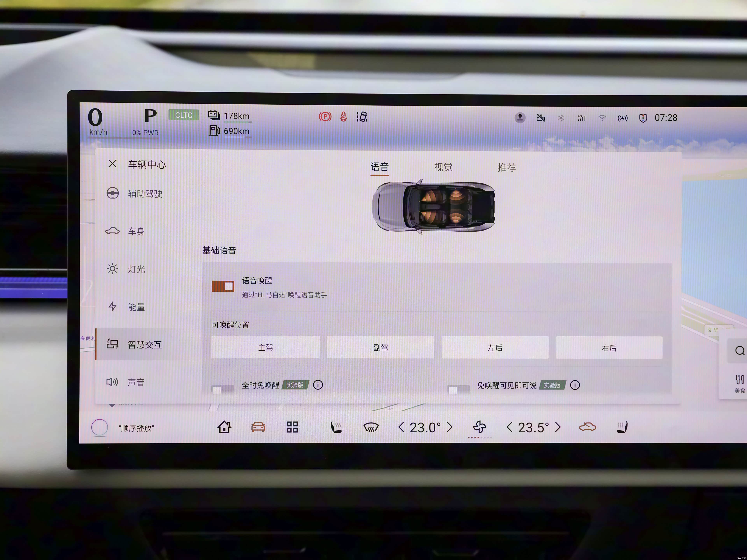Enable the 免唤醒可见即可说 toggle
747x560 pixels.
click(x=458, y=389)
